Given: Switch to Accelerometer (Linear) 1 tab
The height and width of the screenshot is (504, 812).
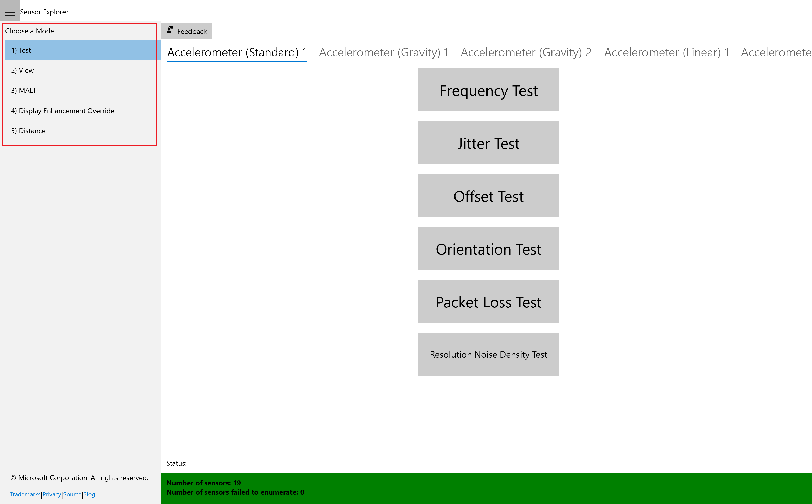Looking at the screenshot, I should 667,52.
